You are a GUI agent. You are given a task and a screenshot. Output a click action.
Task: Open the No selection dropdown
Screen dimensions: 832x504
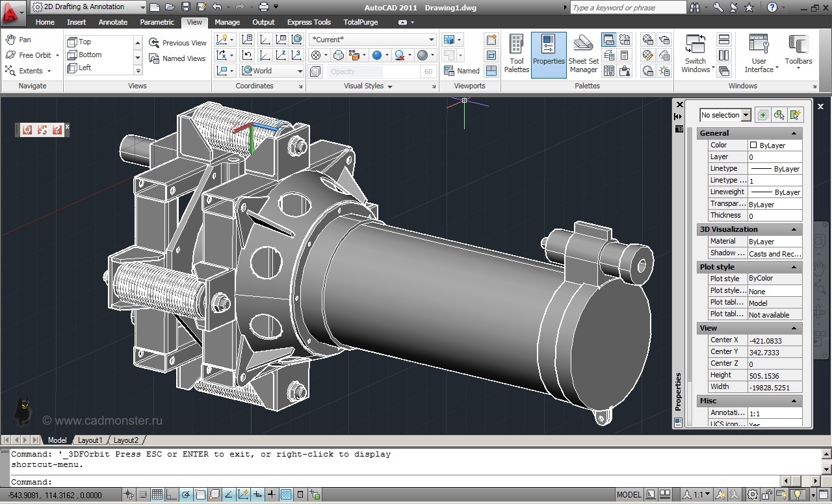point(725,115)
